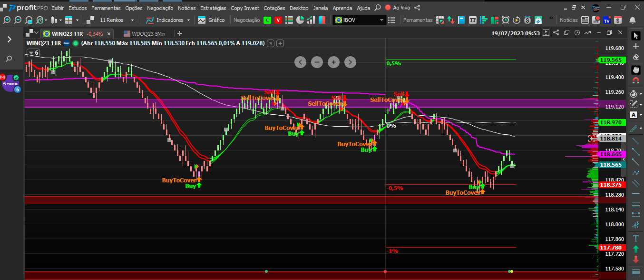Image resolution: width=644 pixels, height=280 pixels.
Task: Toggle the green status dot beside WINQ23
Action: [x=76, y=43]
